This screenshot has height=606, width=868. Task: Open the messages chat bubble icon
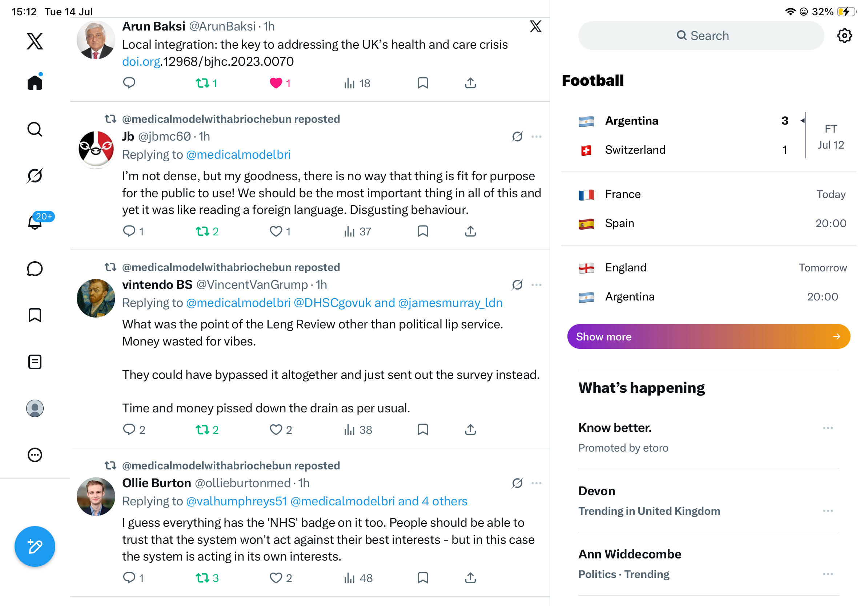tap(35, 268)
